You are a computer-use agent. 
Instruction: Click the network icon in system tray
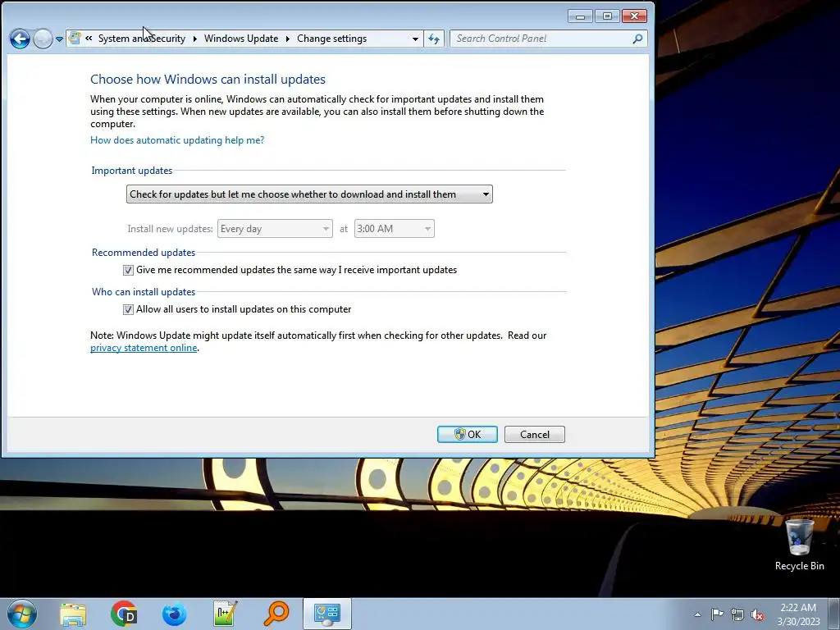pyautogui.click(x=737, y=614)
